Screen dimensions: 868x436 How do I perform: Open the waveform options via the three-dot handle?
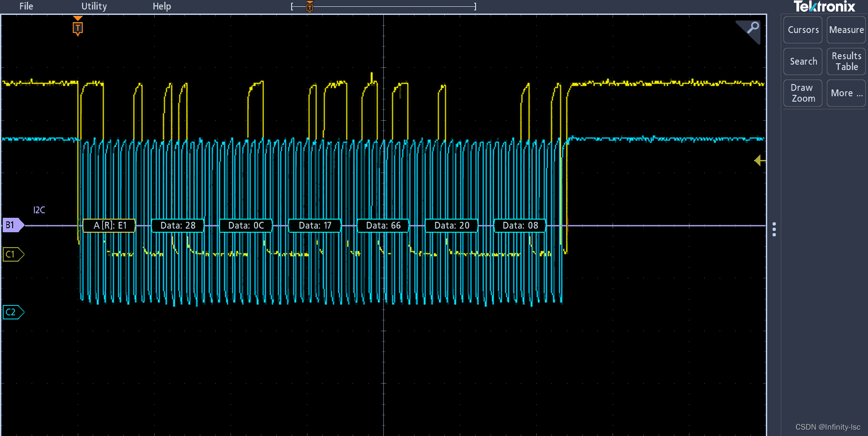coord(775,230)
